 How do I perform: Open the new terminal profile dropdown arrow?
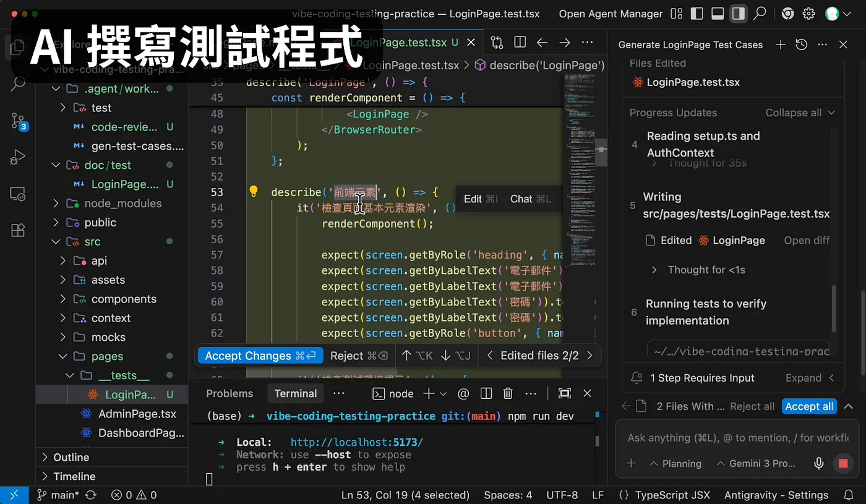point(443,393)
